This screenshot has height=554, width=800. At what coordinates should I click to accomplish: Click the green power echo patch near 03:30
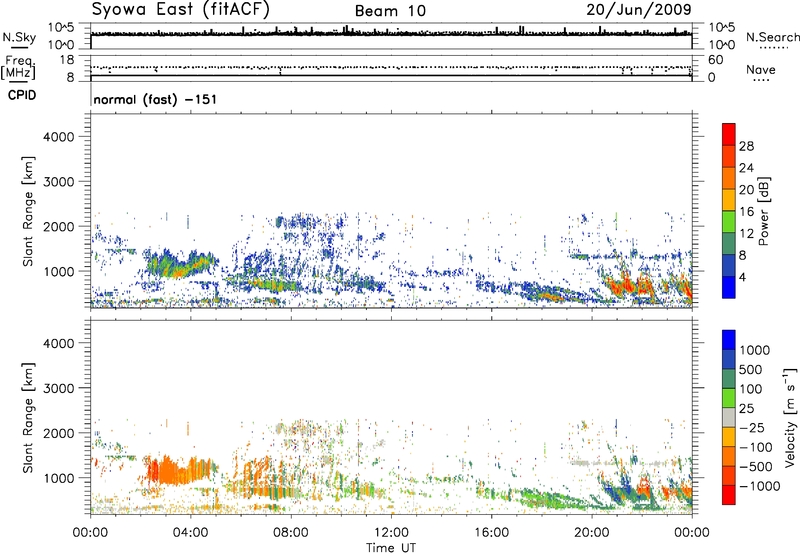click(x=179, y=265)
